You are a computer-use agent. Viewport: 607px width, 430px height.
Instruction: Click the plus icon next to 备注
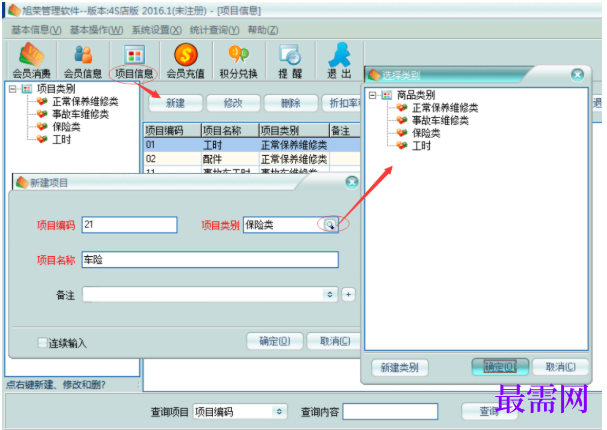coord(348,295)
